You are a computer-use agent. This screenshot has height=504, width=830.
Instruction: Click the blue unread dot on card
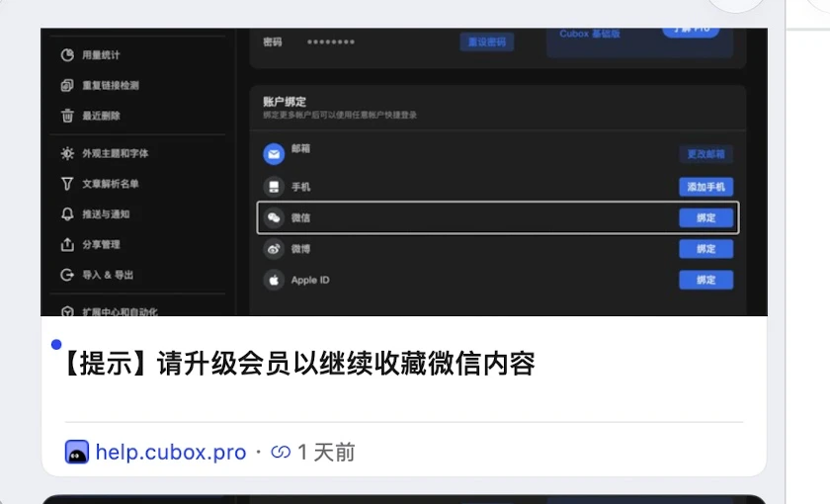[56, 345]
